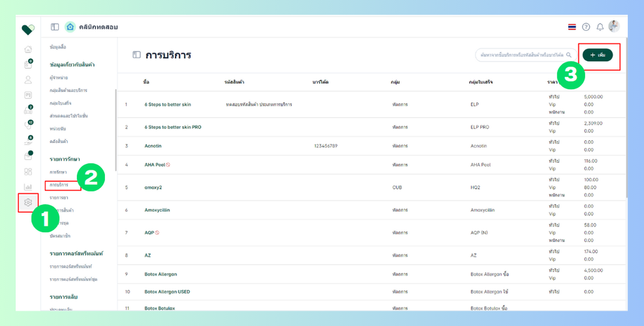Open the settings gear icon in sidebar

tap(28, 202)
